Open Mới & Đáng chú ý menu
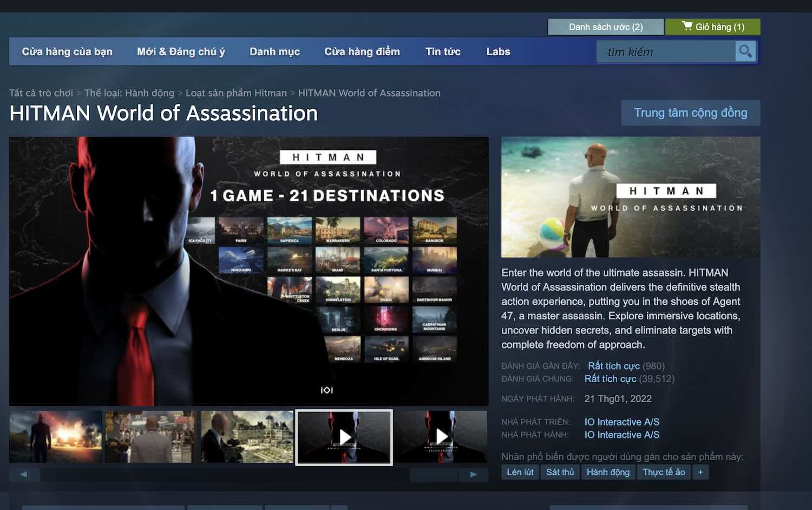This screenshot has width=812, height=510. pyautogui.click(x=181, y=51)
